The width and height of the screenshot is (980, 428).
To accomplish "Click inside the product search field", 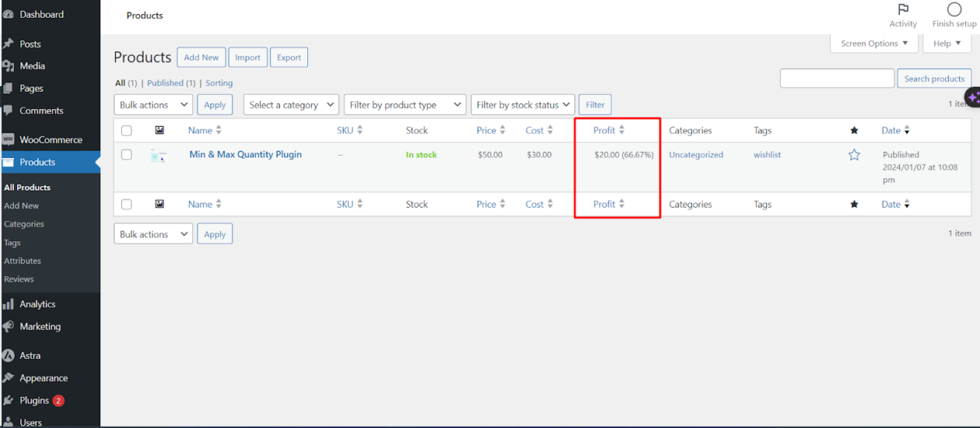I will pos(837,78).
